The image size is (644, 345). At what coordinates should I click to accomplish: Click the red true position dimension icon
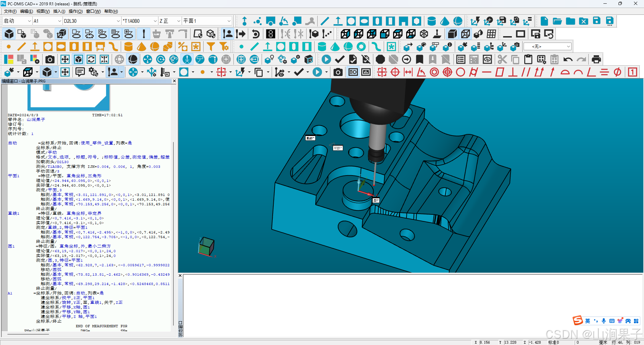[x=395, y=72]
